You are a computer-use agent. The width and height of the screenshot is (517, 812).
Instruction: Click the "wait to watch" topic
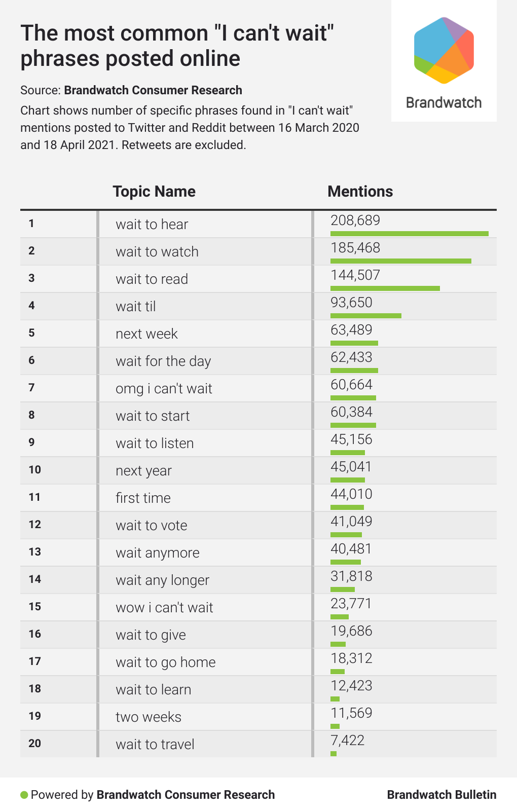pos(157,252)
